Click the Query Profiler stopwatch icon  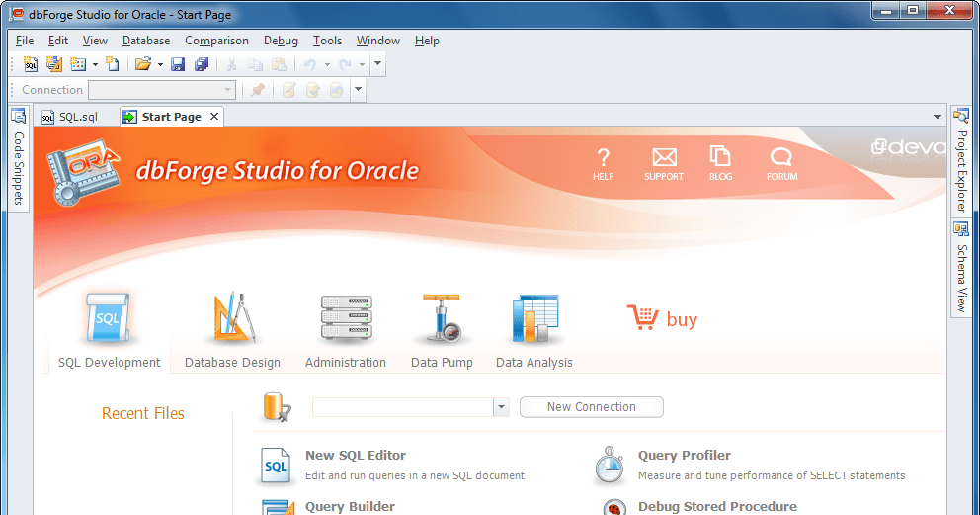[x=609, y=465]
